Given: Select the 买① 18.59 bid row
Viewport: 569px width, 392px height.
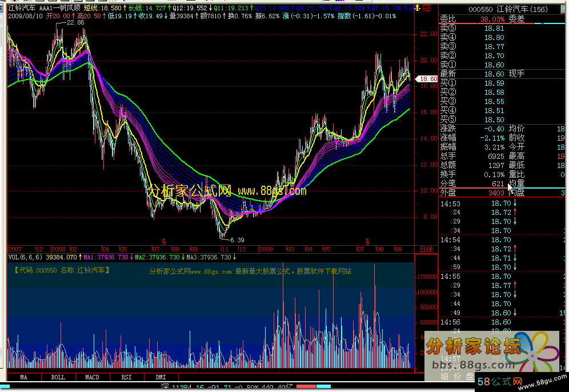Looking at the screenshot, I should point(502,83).
